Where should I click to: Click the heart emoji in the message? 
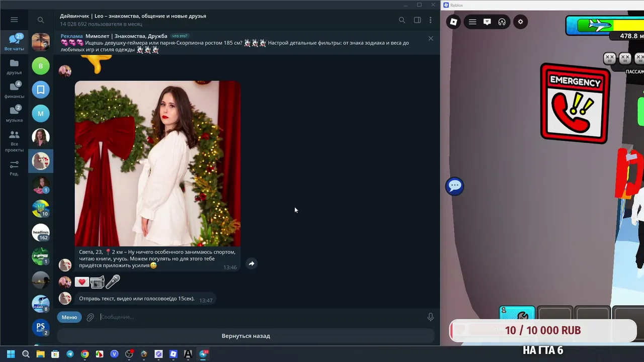click(82, 282)
